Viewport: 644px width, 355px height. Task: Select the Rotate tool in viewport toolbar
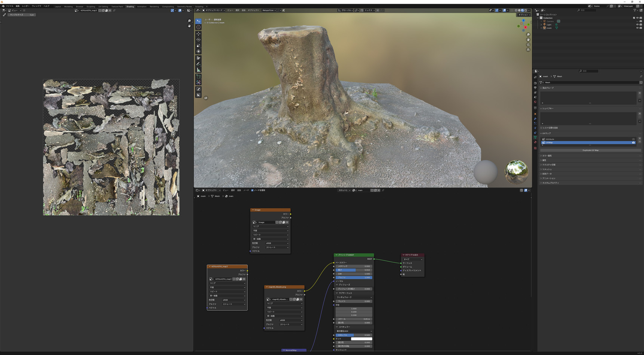point(198,40)
